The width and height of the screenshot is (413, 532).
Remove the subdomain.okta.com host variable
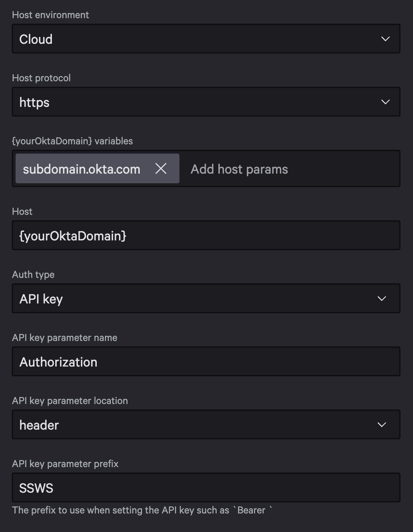click(x=162, y=169)
